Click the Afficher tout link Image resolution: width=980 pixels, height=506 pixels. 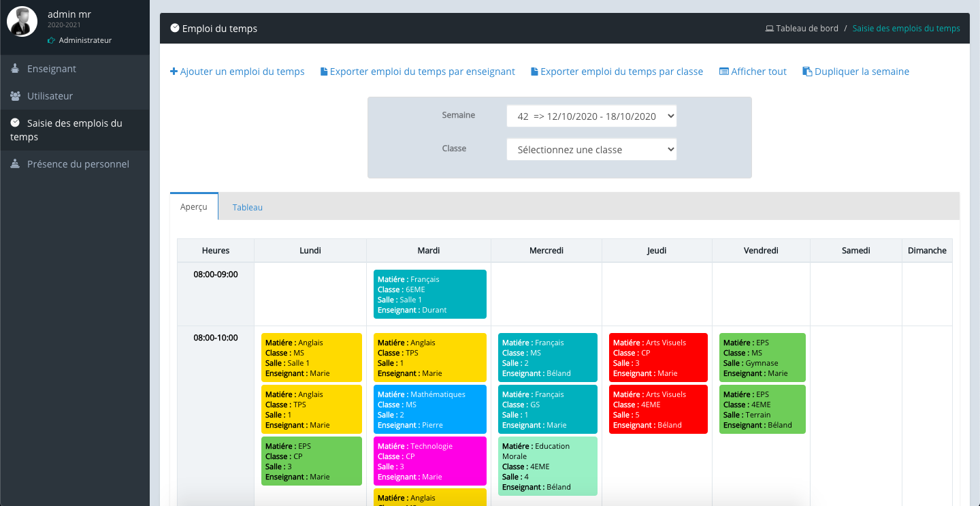[753, 72]
